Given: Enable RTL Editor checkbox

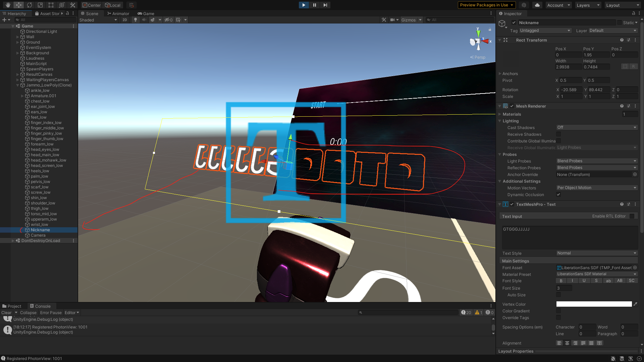Looking at the screenshot, I should pos(632,216).
